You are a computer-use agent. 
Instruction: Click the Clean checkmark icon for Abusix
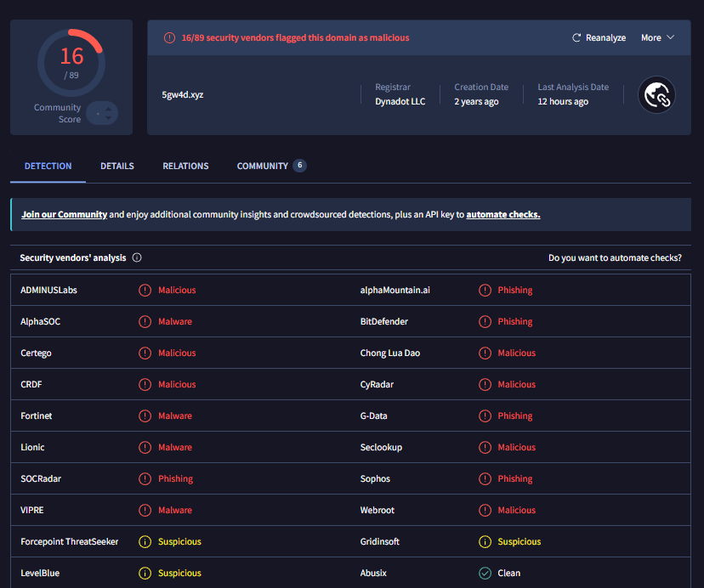[x=485, y=573]
